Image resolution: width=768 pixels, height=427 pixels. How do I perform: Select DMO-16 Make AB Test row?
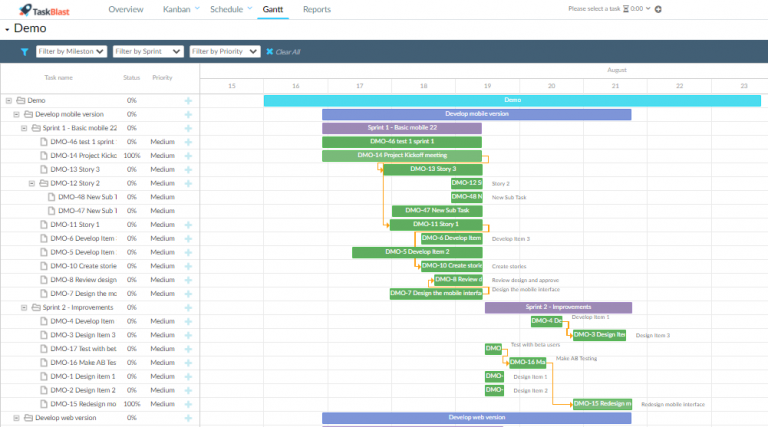click(100, 362)
